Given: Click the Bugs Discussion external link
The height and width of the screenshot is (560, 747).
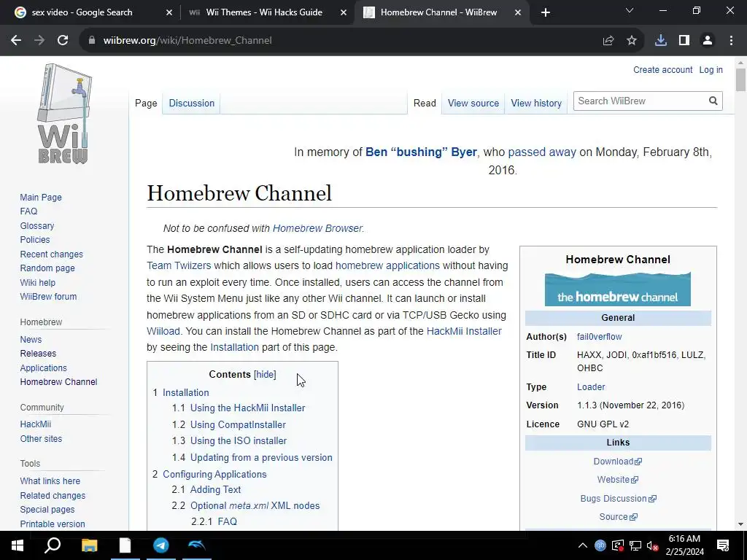Looking at the screenshot, I should point(618,498).
